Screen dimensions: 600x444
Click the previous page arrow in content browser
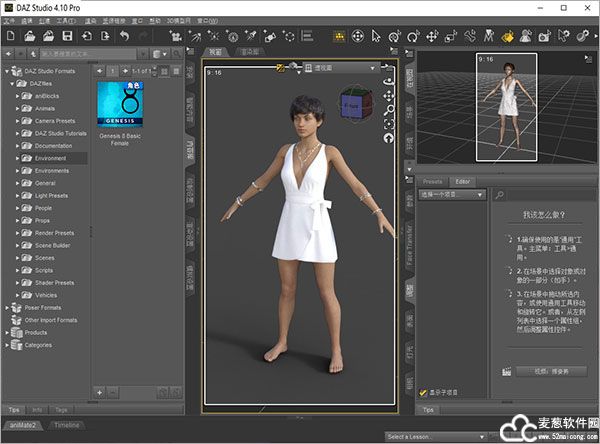[x=97, y=72]
